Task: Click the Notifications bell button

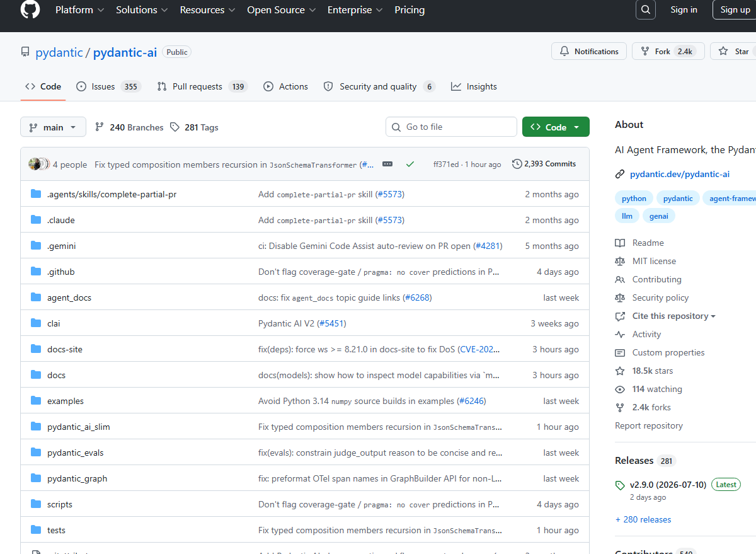Action: coord(589,52)
